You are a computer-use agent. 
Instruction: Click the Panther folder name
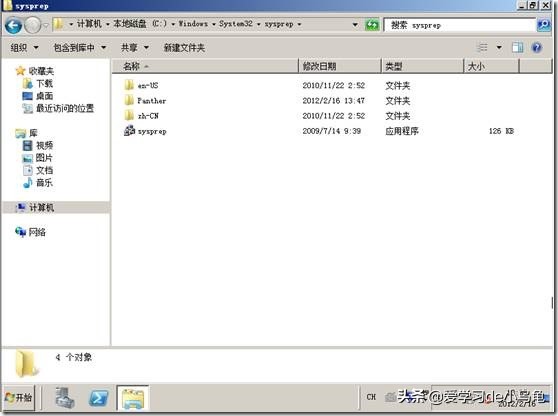pyautogui.click(x=152, y=101)
